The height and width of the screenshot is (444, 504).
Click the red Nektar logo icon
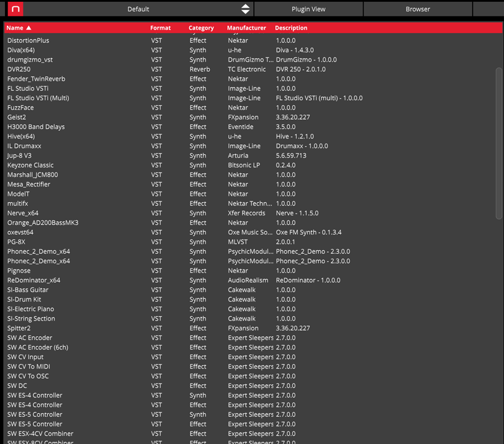pyautogui.click(x=15, y=9)
